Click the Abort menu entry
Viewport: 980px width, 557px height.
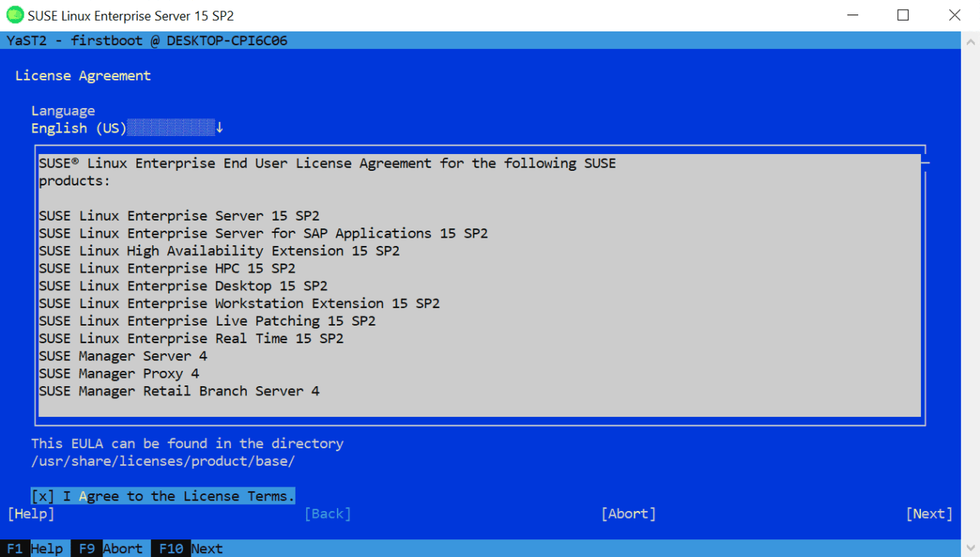coord(628,513)
